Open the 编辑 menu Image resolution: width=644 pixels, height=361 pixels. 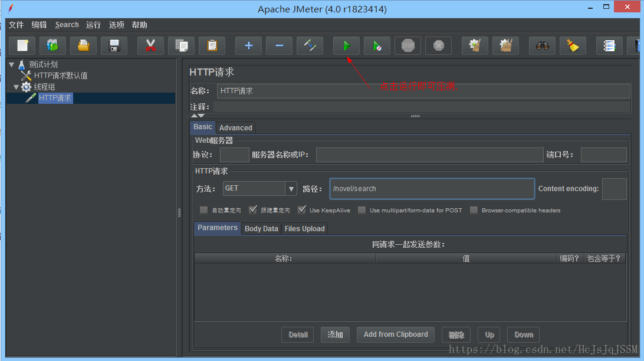point(39,25)
